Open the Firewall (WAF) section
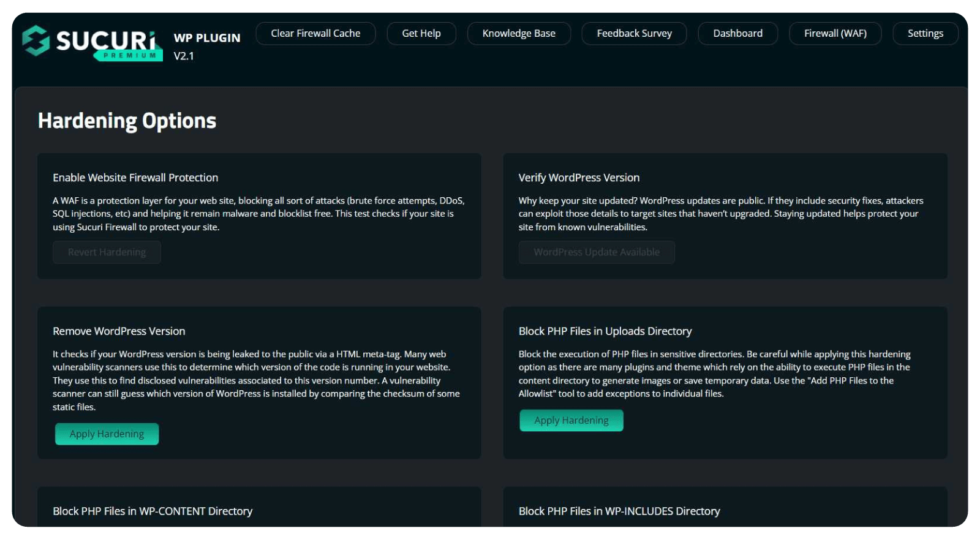This screenshot has width=980, height=539. click(835, 34)
